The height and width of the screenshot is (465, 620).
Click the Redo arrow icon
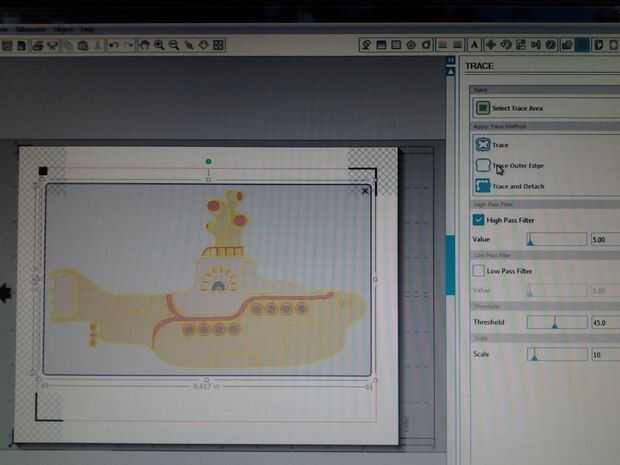click(x=129, y=45)
